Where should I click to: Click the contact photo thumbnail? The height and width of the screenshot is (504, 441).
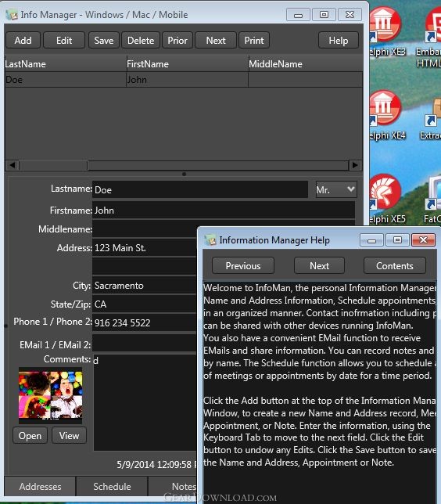[x=50, y=395]
